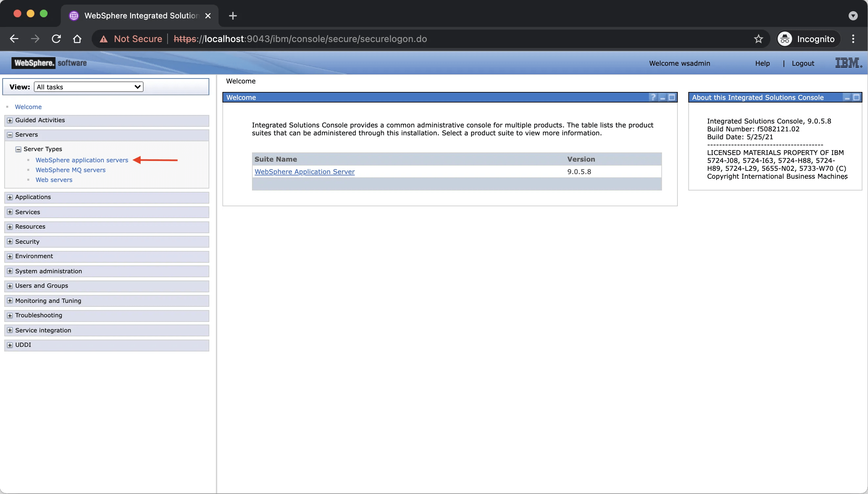868x494 pixels.
Task: Open the View All tasks dropdown
Action: [x=89, y=87]
